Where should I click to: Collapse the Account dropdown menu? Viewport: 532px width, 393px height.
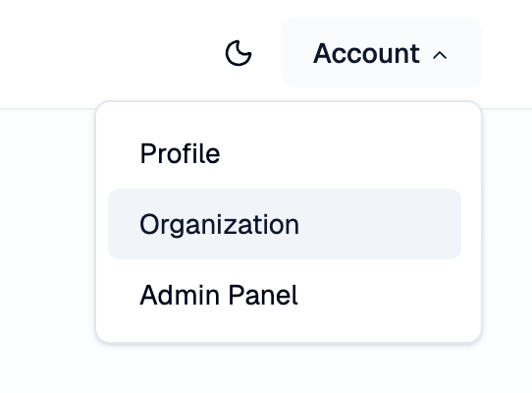pyautogui.click(x=382, y=53)
